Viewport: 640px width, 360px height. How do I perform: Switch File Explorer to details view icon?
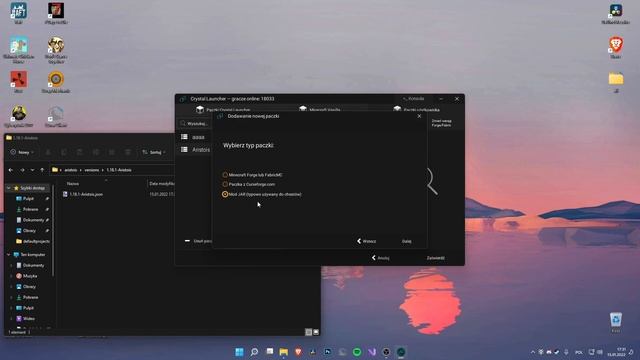coord(309,332)
